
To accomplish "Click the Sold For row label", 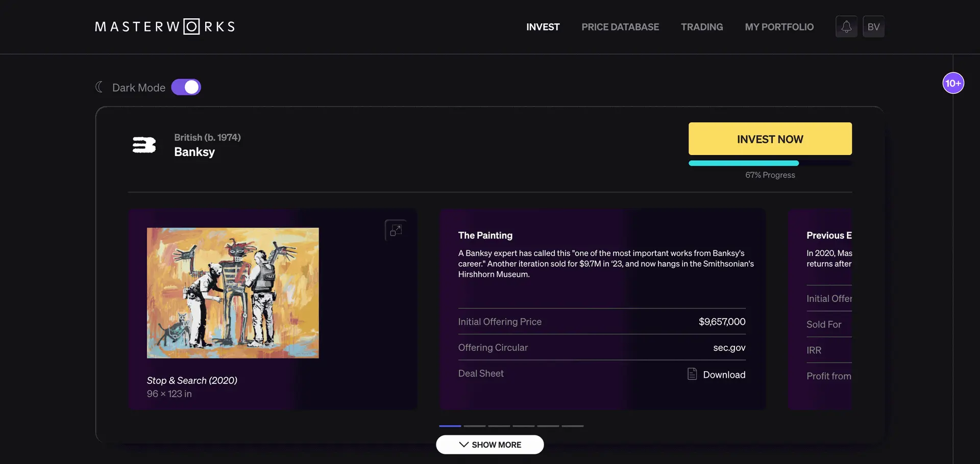I will point(824,324).
